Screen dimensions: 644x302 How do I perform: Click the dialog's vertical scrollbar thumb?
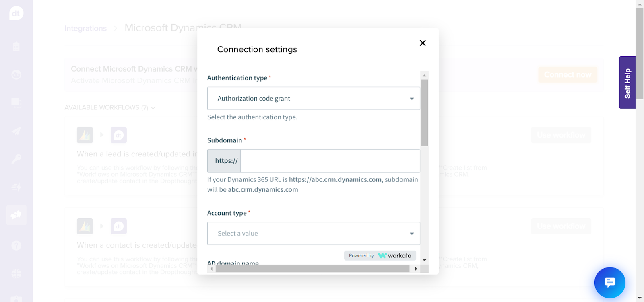(x=424, y=113)
